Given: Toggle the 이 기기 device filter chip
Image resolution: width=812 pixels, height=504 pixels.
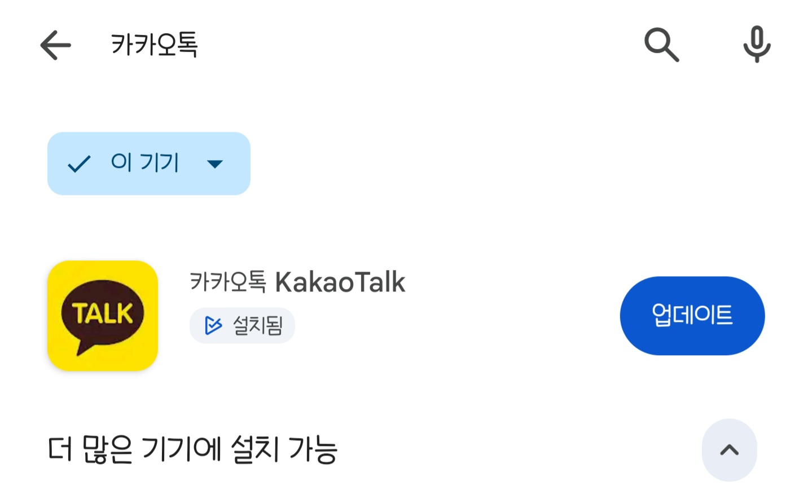Looking at the screenshot, I should click(148, 163).
